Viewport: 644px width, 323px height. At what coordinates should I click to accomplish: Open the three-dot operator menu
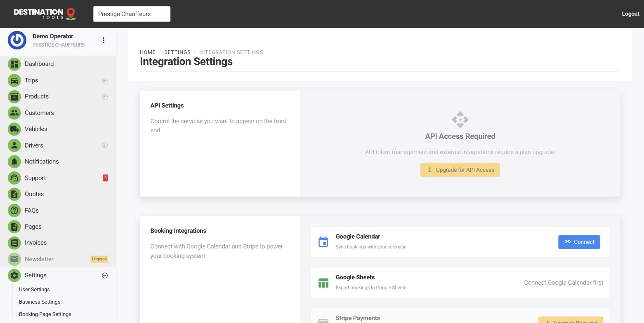click(104, 40)
